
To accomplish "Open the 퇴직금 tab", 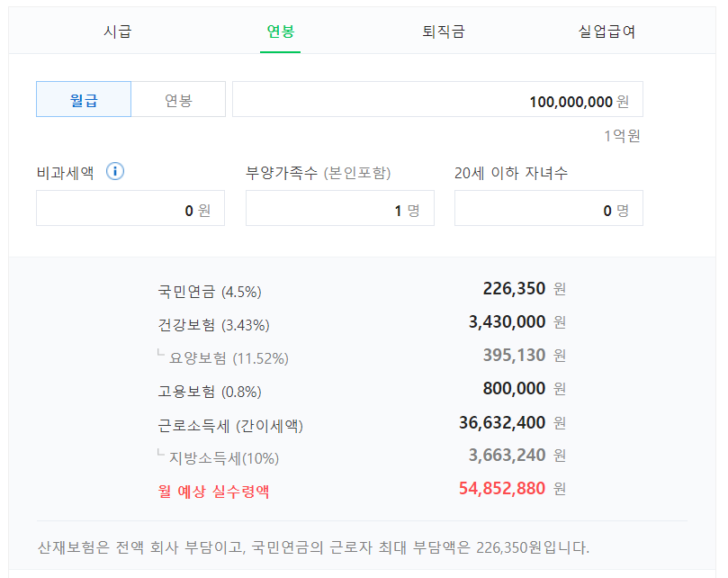I will point(443,32).
